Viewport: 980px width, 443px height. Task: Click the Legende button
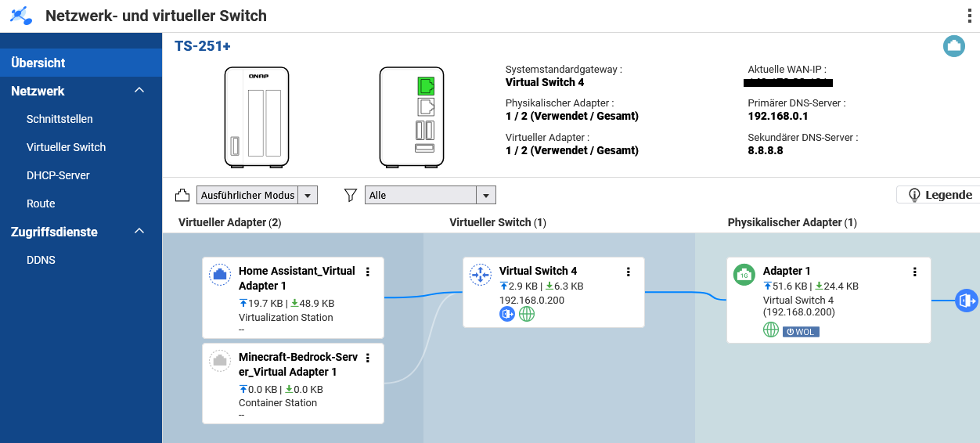pyautogui.click(x=939, y=195)
